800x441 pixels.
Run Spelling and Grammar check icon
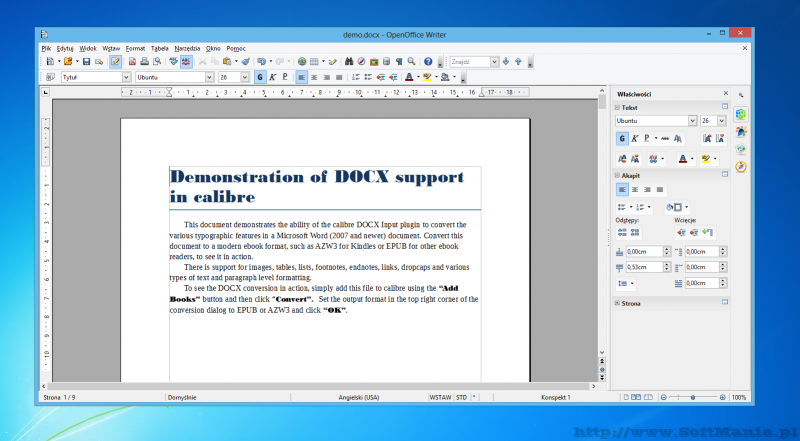click(173, 62)
